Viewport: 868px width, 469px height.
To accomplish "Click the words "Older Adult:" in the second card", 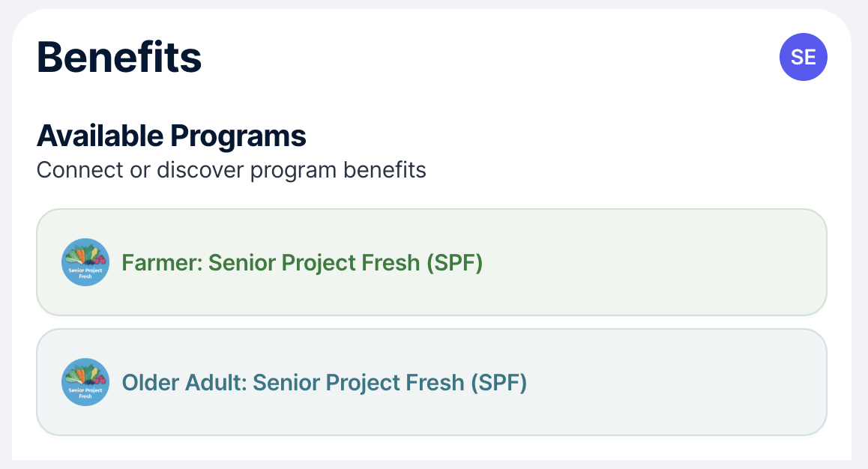I will (x=184, y=383).
